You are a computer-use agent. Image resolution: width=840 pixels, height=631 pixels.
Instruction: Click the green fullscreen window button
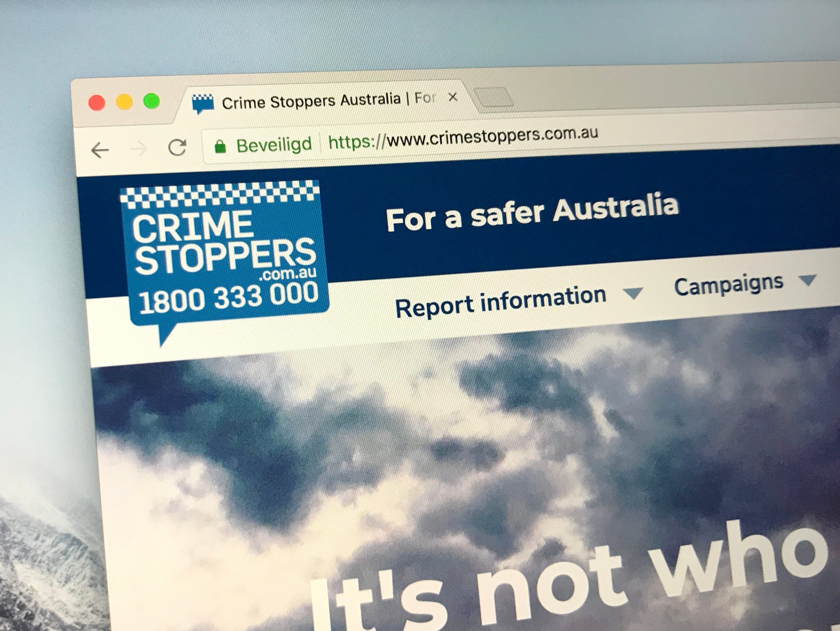tap(152, 101)
